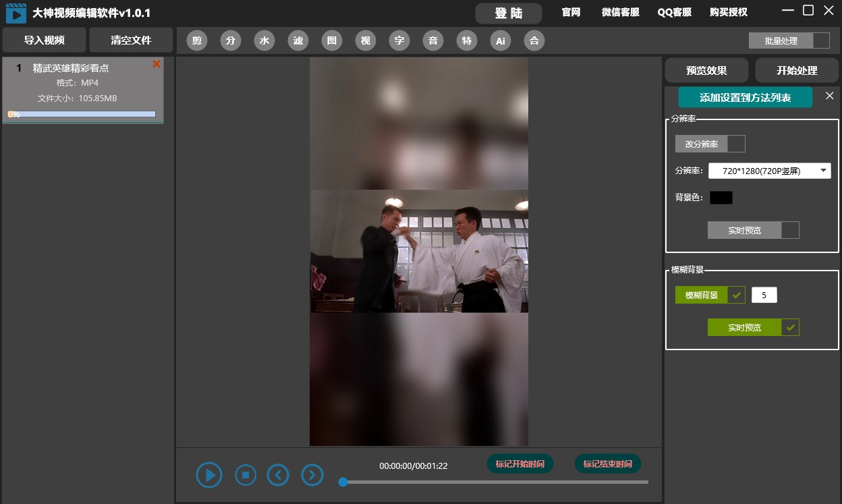This screenshot has height=504, width=842.
Task: Click the 文件大小: 105.85MB text
Action: (x=78, y=99)
